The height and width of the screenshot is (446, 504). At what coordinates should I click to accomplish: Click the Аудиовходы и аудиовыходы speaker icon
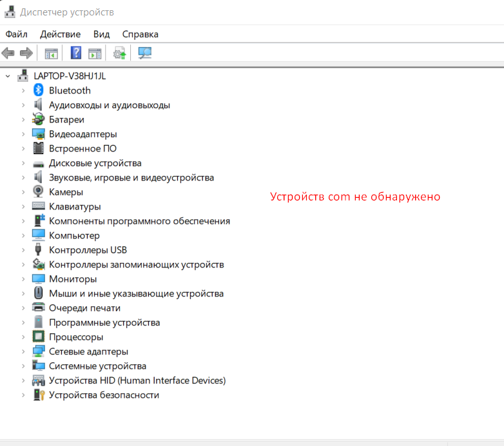[38, 104]
